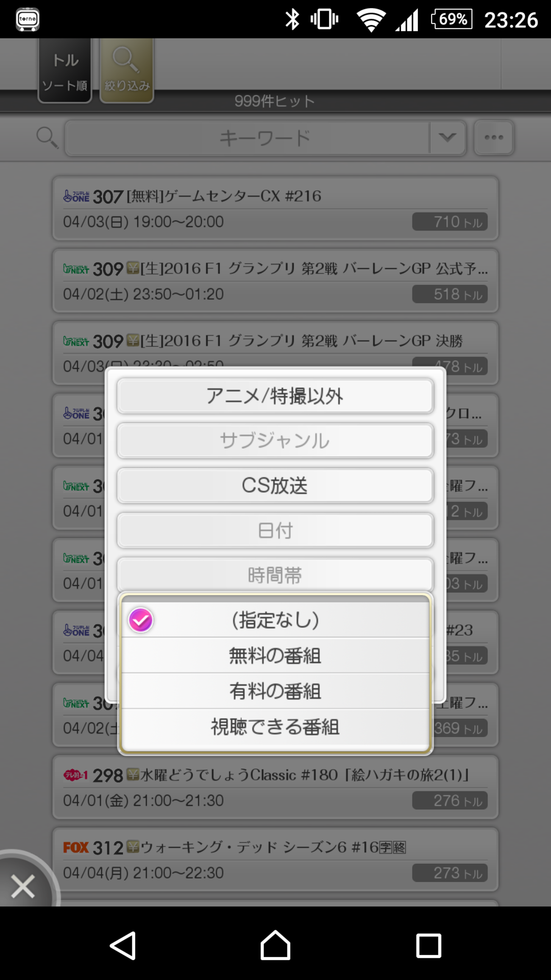This screenshot has height=980, width=551.
Task: Tap the トル sort order button
Action: click(65, 70)
